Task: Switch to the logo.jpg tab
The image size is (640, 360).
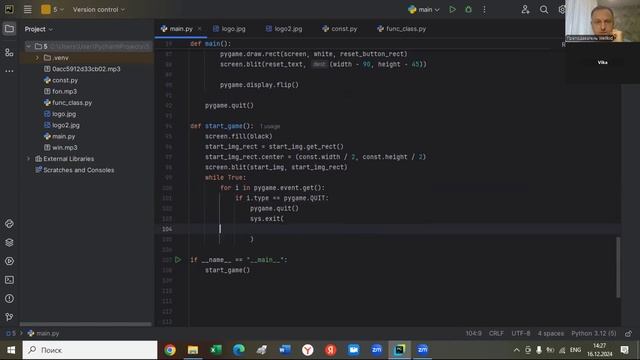Action: (x=229, y=29)
